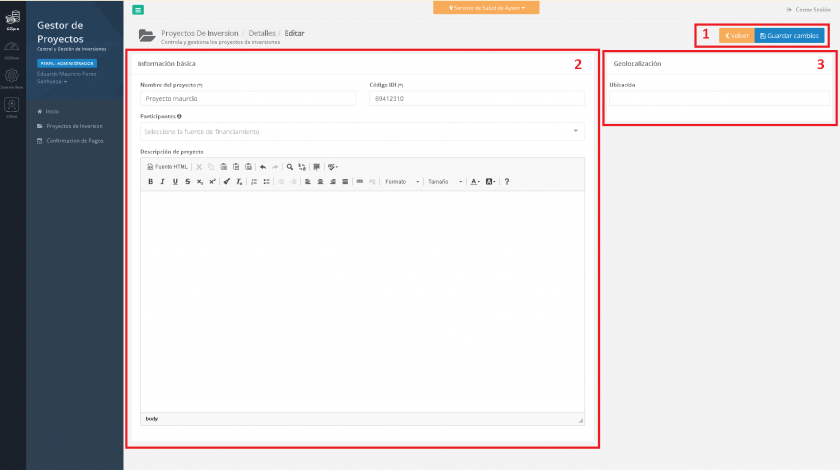Open the Sistema Base gear module
The image size is (840, 470).
coord(12,78)
